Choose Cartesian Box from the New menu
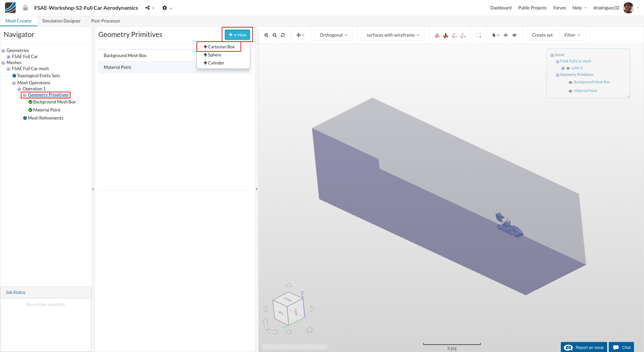The width and height of the screenshot is (644, 352). pos(219,47)
